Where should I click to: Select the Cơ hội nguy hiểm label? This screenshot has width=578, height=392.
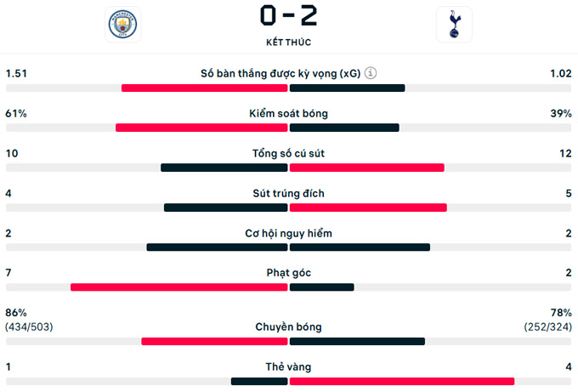289,233
